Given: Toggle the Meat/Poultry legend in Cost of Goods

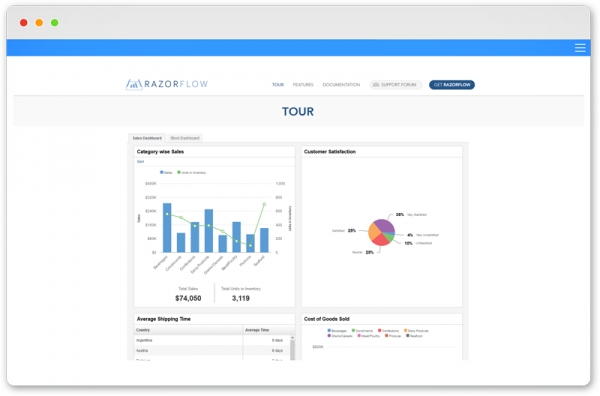Looking at the screenshot, I should (x=368, y=336).
